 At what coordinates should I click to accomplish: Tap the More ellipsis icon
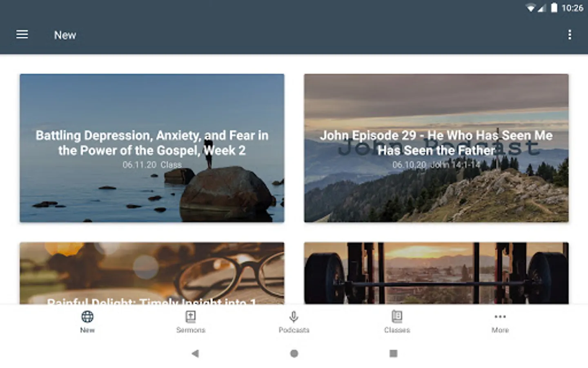pyautogui.click(x=500, y=316)
